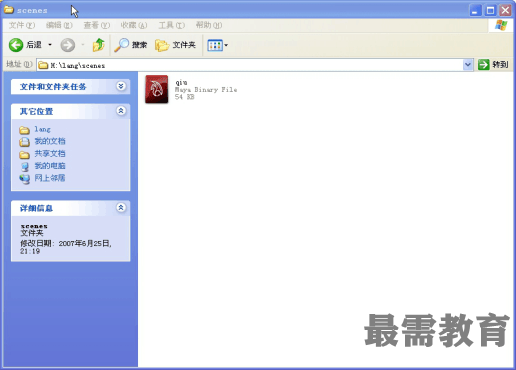Open 共享文档 (Shared Documents) link
Image resolution: width=516 pixels, height=370 pixels.
click(x=50, y=154)
